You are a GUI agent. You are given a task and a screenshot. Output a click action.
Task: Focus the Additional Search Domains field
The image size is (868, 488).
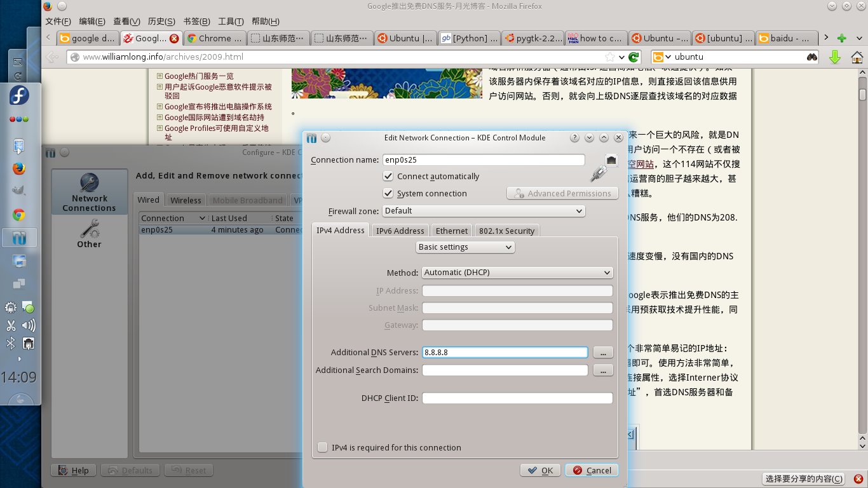pos(505,370)
